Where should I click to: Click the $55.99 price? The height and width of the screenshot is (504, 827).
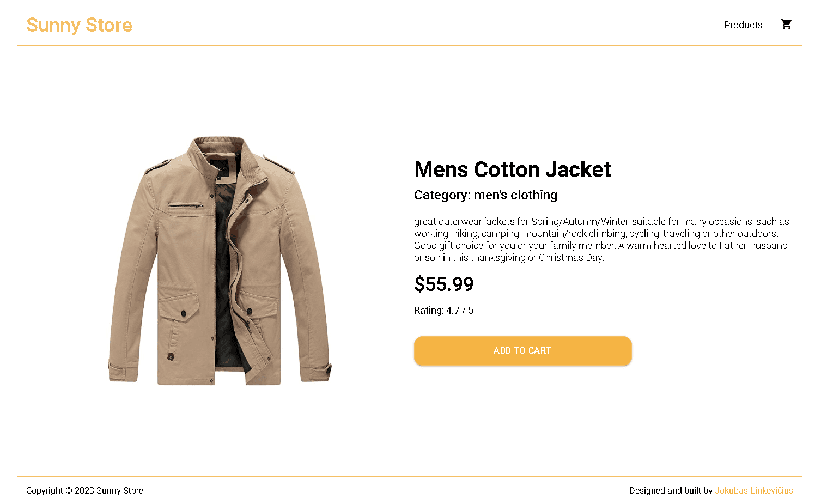tap(443, 284)
